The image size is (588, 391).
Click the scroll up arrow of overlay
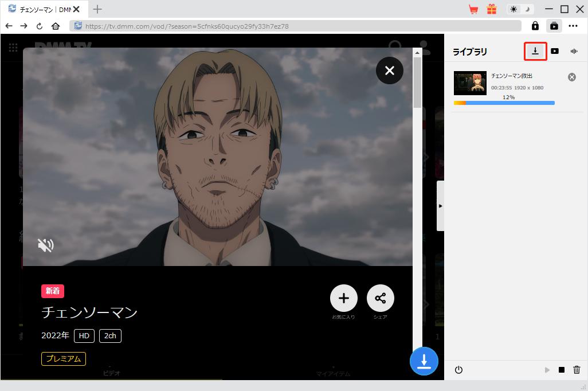click(417, 53)
